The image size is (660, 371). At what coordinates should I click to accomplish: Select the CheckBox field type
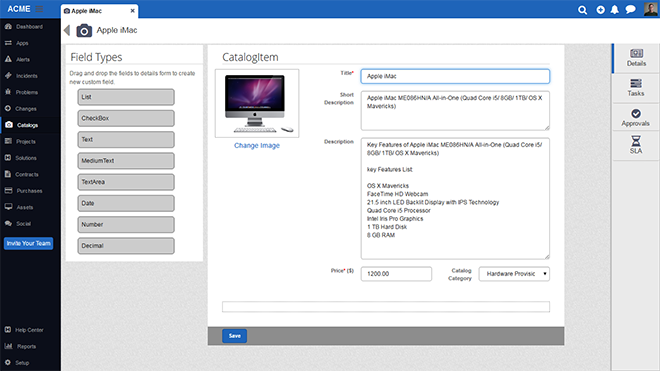coord(126,118)
